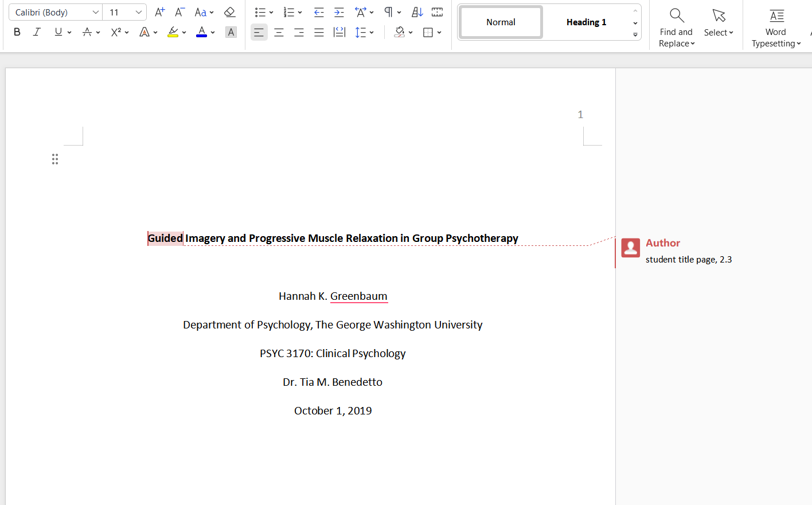Increase the font size
Image resolution: width=812 pixels, height=505 pixels.
[x=160, y=12]
